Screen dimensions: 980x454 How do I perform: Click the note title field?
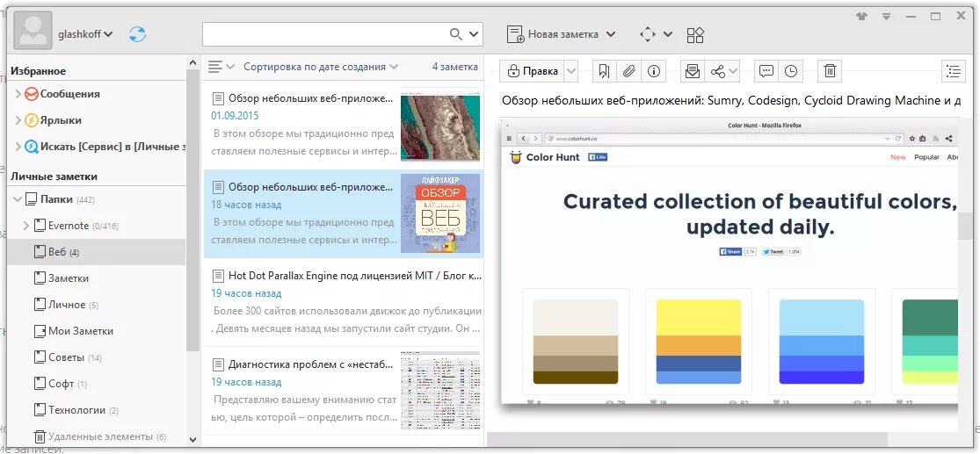point(731,100)
